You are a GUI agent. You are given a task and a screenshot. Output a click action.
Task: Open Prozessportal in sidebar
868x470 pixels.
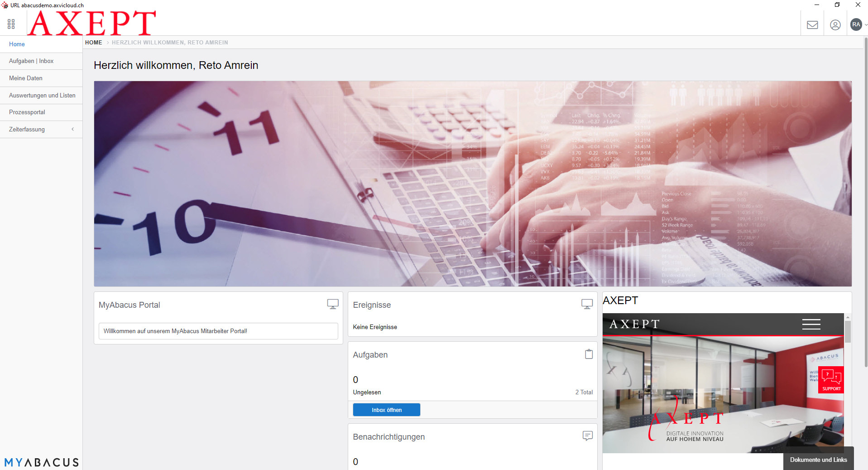tap(41, 112)
